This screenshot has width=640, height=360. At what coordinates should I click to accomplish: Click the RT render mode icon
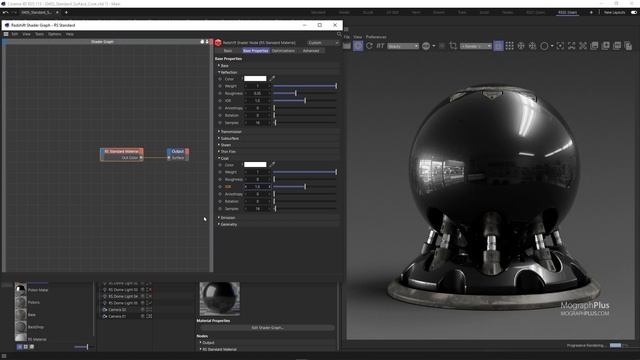[x=380, y=46]
